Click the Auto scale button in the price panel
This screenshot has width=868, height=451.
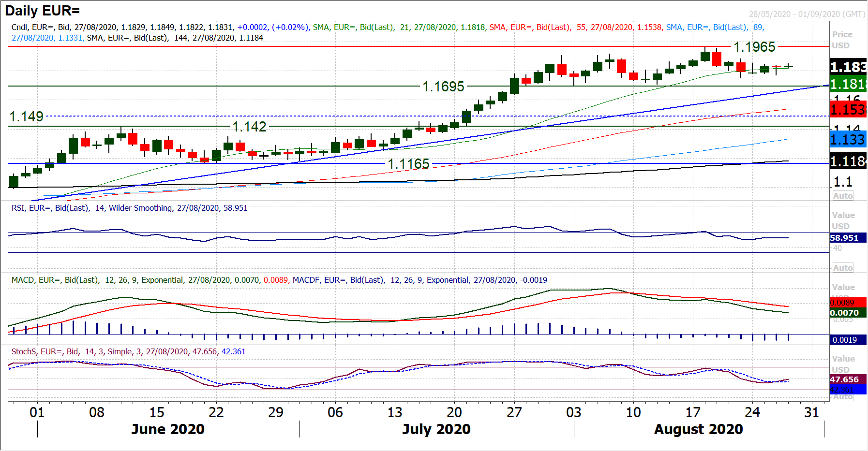coord(842,196)
